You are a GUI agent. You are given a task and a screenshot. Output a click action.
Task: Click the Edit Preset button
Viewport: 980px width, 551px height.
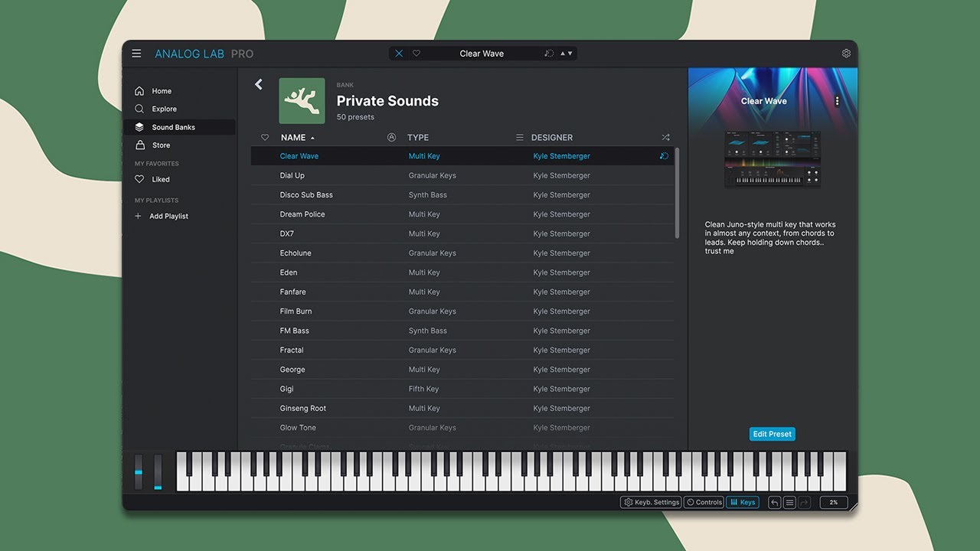pyautogui.click(x=772, y=434)
